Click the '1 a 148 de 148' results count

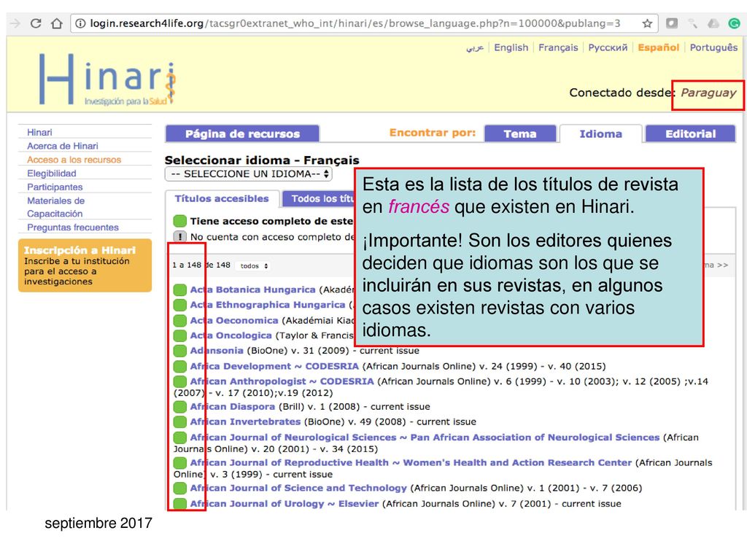click(x=201, y=265)
